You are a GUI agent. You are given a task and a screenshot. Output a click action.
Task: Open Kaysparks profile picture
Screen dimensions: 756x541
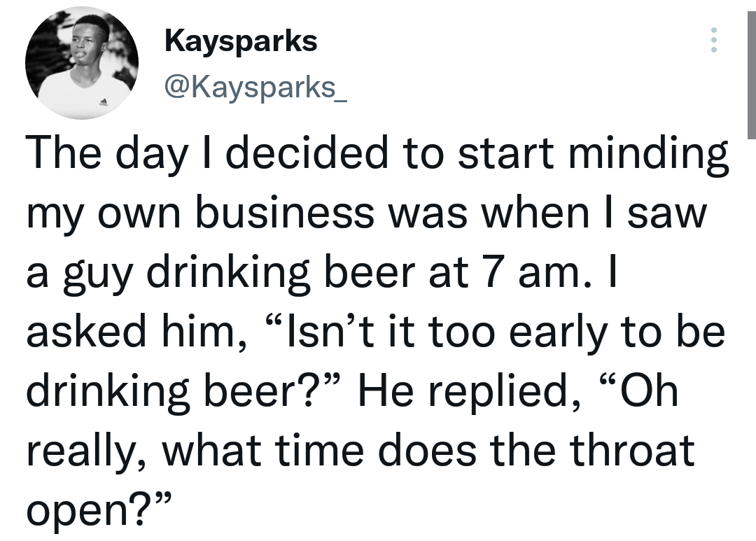coord(82,63)
